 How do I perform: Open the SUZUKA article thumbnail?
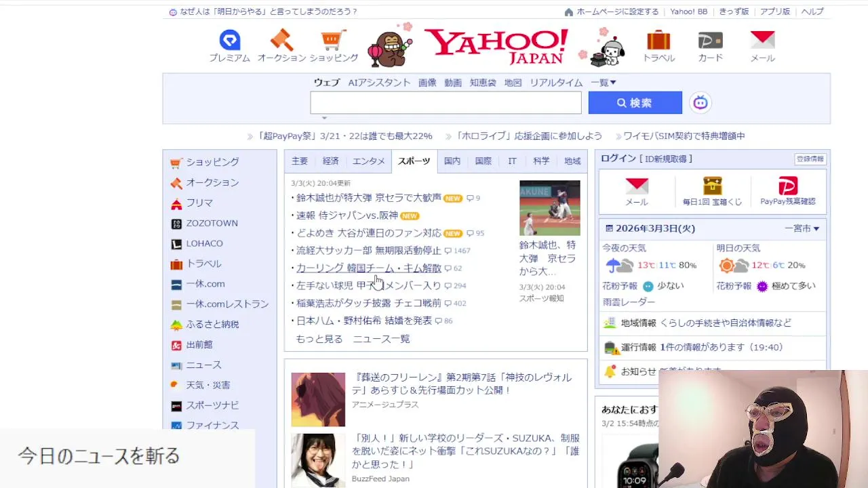click(318, 460)
